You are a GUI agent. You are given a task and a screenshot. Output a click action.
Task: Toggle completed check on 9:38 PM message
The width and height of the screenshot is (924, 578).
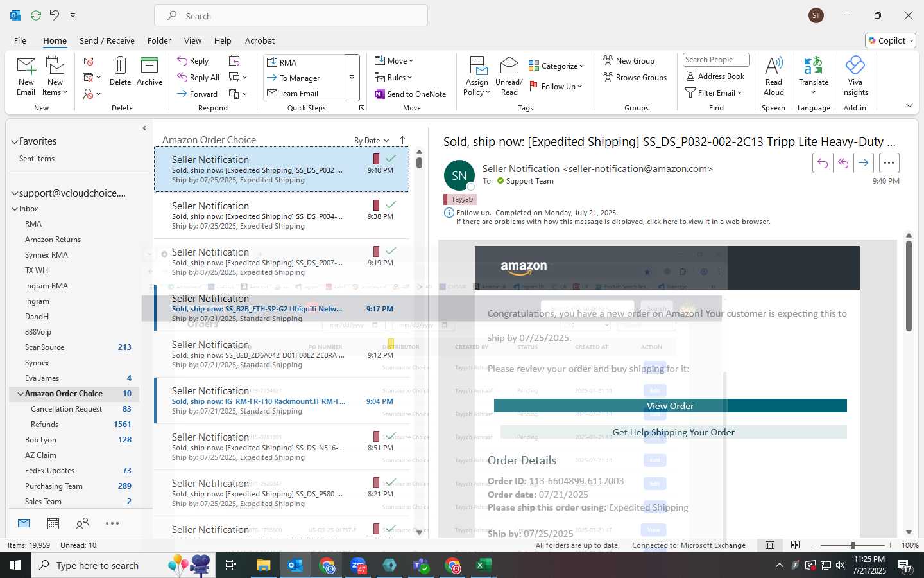coord(391,205)
